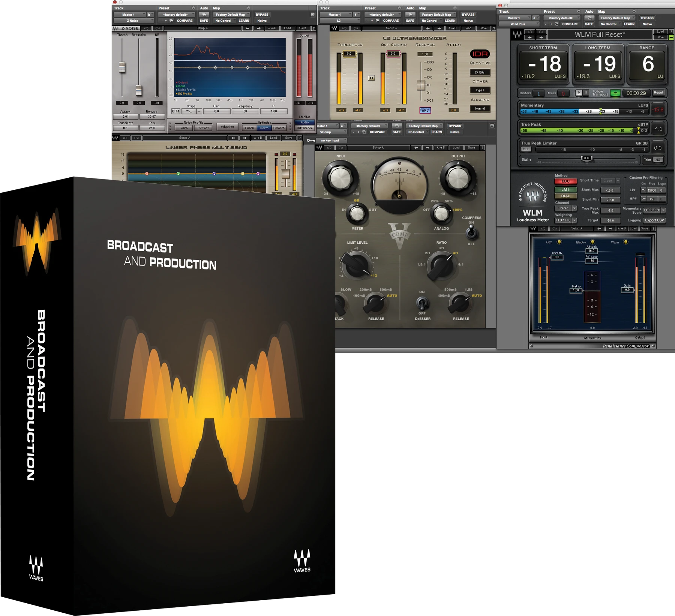Click COMPARE in the L2 header

tap(391, 21)
